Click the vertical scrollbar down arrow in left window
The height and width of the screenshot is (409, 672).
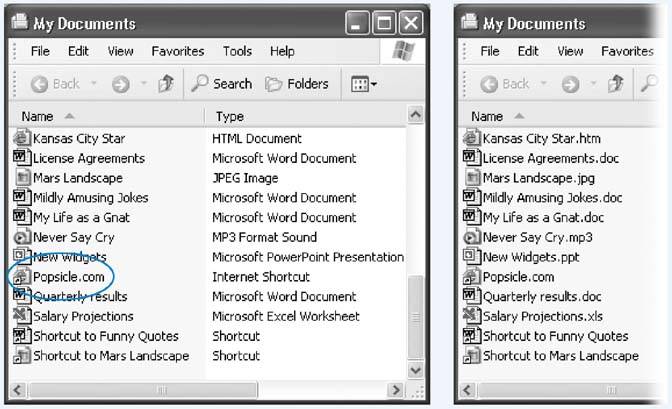point(416,368)
